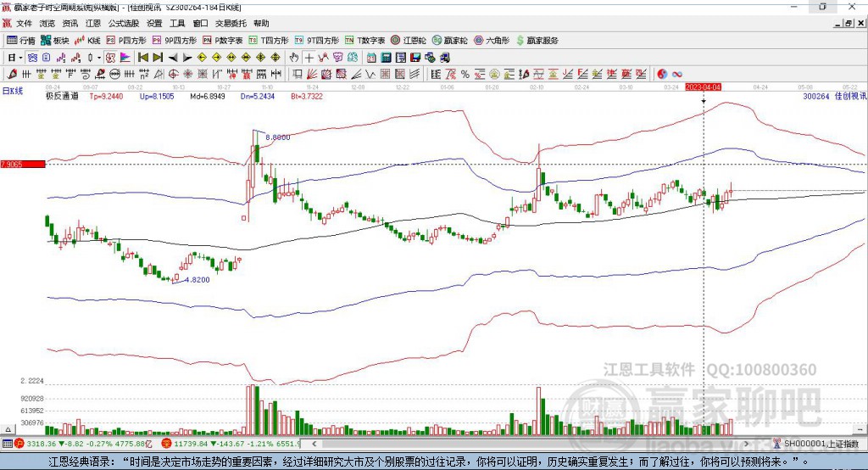Click the pink 节 icon
The height and width of the screenshot is (470, 868).
pyautogui.click(x=337, y=58)
